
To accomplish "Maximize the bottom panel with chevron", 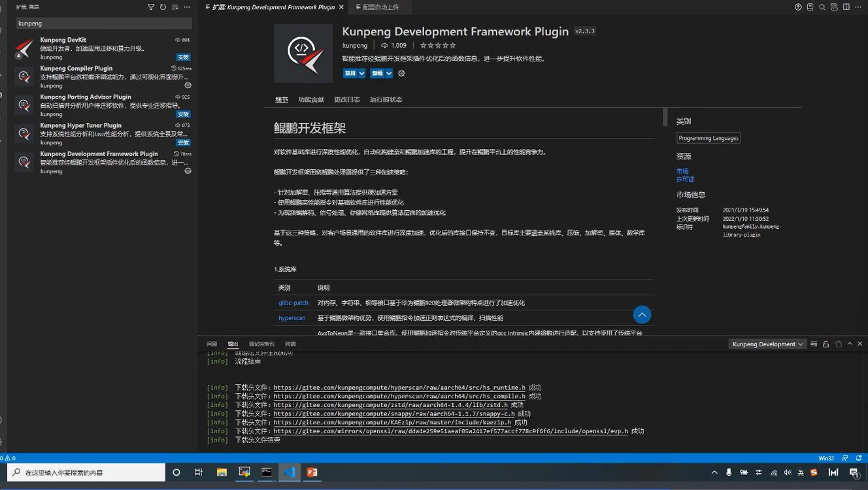I will point(850,344).
